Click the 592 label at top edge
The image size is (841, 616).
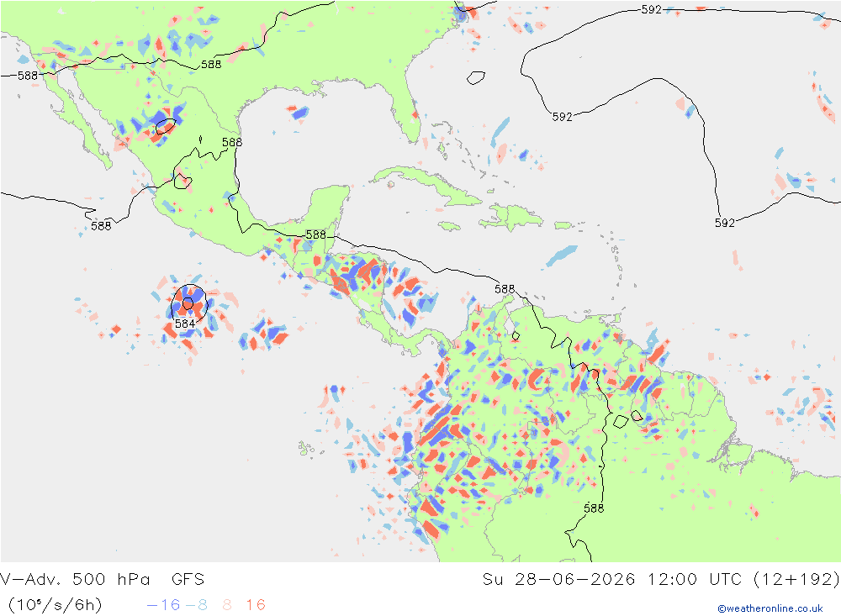tap(652, 9)
